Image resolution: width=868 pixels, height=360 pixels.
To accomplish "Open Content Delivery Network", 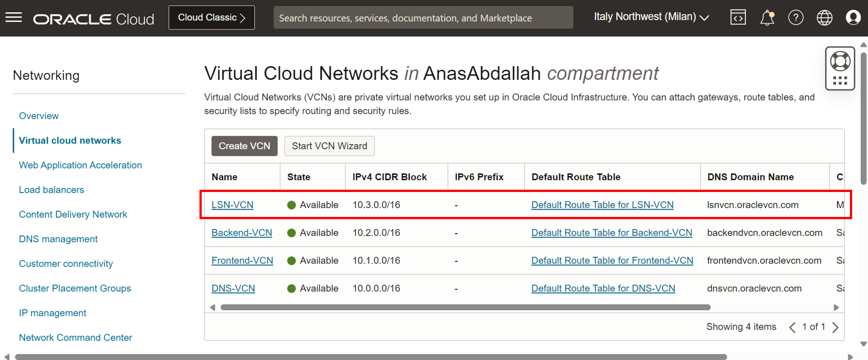I will [x=73, y=215].
